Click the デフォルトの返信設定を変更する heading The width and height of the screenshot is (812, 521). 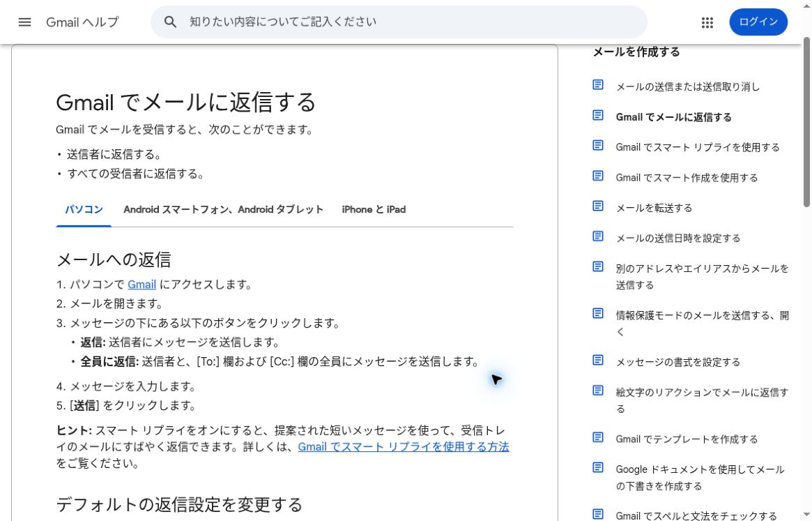[179, 504]
